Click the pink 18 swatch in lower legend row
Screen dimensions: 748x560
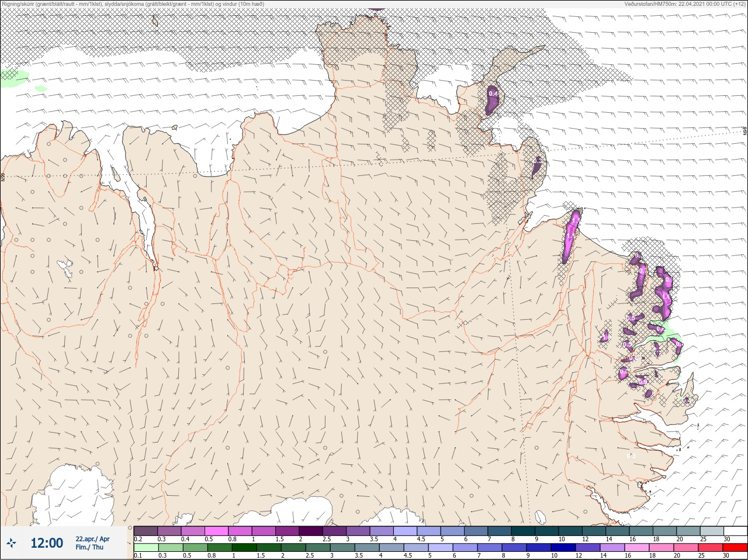tap(662, 548)
